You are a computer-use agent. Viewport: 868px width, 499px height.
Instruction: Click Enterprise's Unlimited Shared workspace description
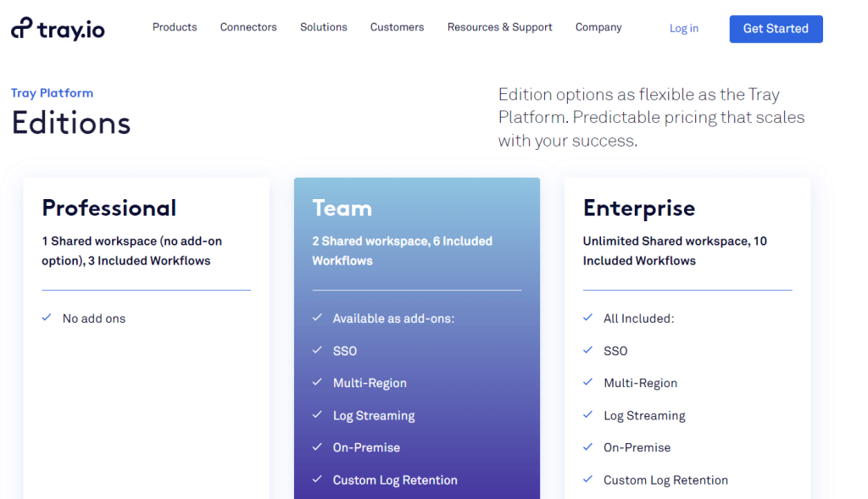click(x=675, y=251)
